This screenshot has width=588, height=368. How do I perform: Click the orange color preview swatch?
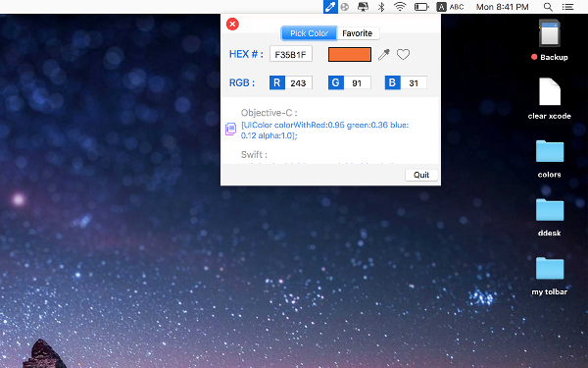[x=350, y=54]
